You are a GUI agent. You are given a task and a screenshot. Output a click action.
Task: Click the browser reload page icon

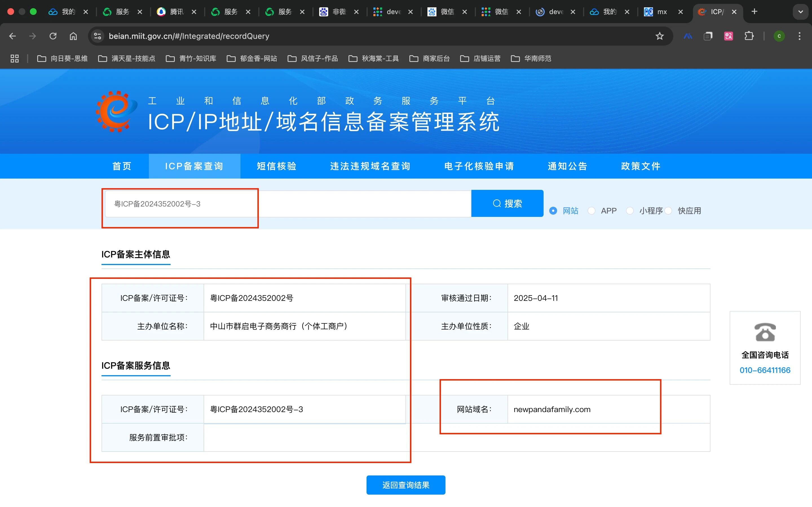pos(53,36)
